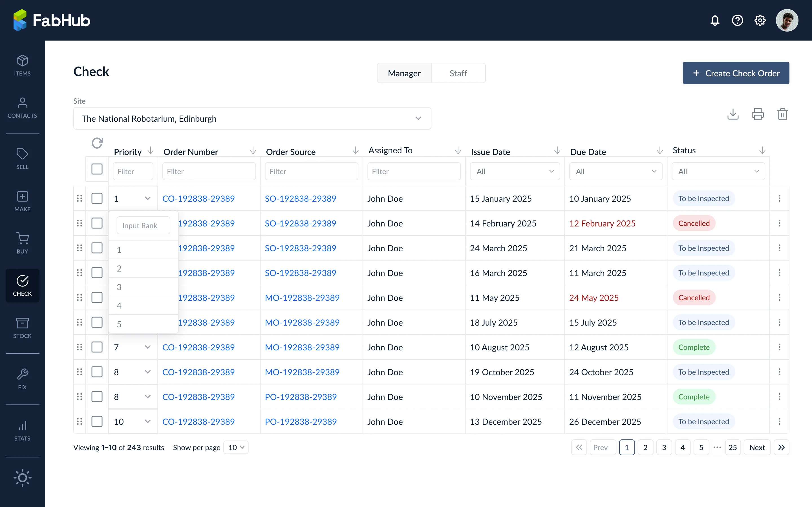Tick the select-all header checkbox
Image resolution: width=812 pixels, height=507 pixels.
pos(97,169)
